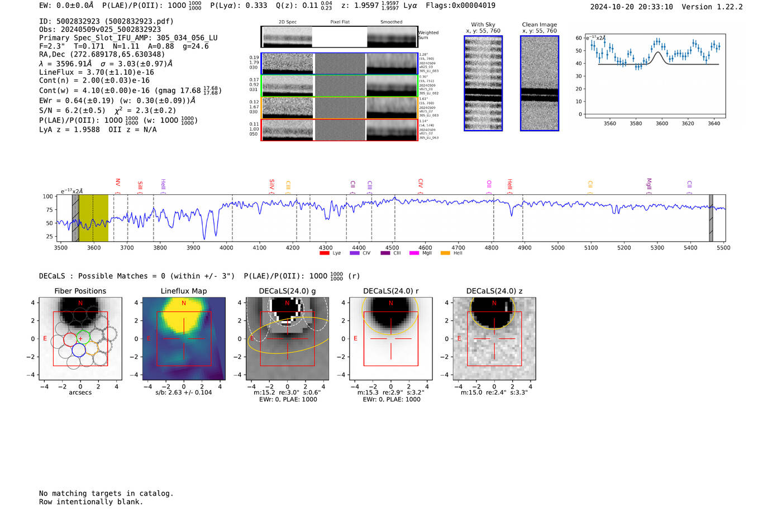This screenshot has width=782, height=532.
Task: Click the SiII line marker label
Action: point(140,185)
